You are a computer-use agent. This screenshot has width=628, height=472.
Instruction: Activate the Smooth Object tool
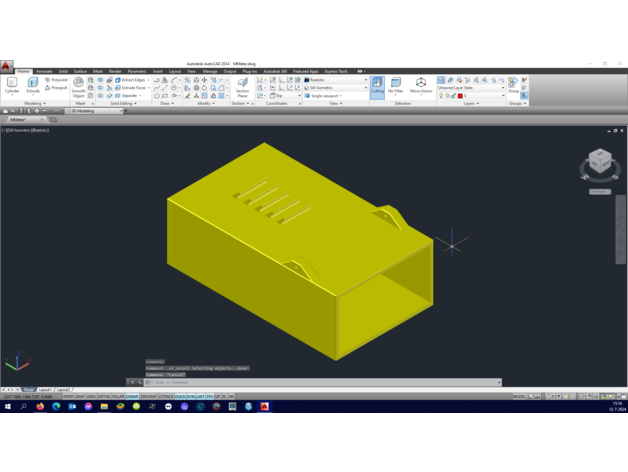[x=78, y=87]
